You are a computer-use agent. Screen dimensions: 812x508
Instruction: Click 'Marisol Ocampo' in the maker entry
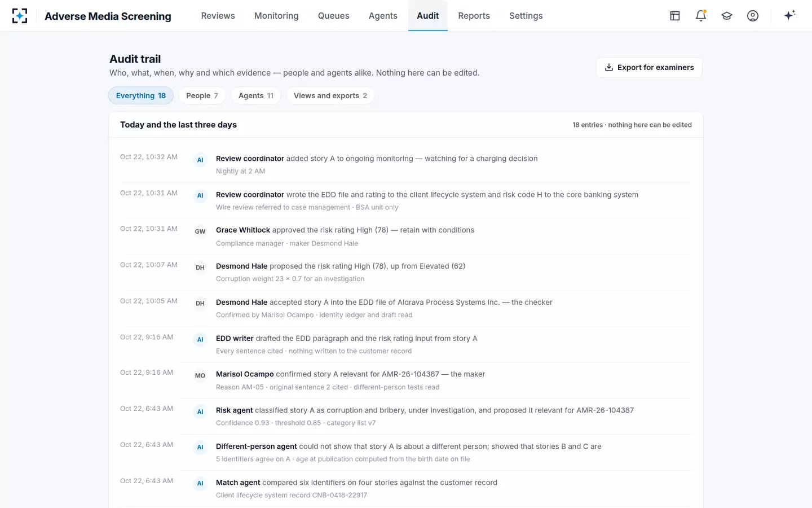245,374
